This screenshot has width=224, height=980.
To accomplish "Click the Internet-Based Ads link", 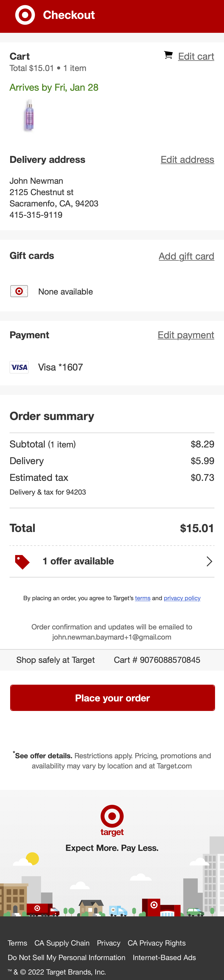I will click(x=164, y=957).
